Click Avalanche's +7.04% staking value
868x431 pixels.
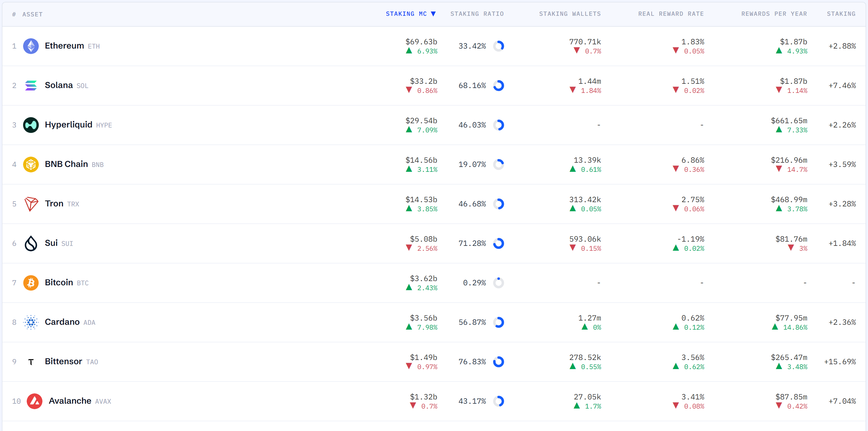(842, 401)
